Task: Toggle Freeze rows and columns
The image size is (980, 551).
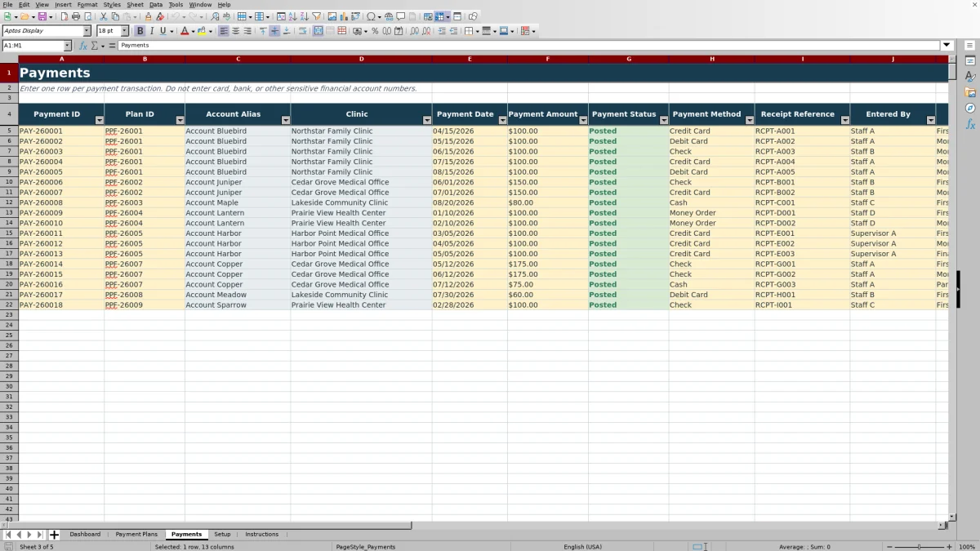Action: click(439, 16)
